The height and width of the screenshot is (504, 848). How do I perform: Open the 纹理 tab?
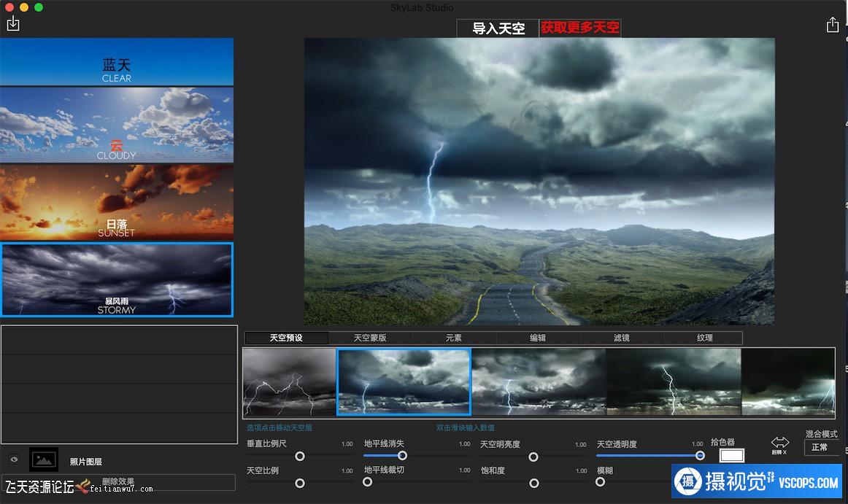click(705, 338)
